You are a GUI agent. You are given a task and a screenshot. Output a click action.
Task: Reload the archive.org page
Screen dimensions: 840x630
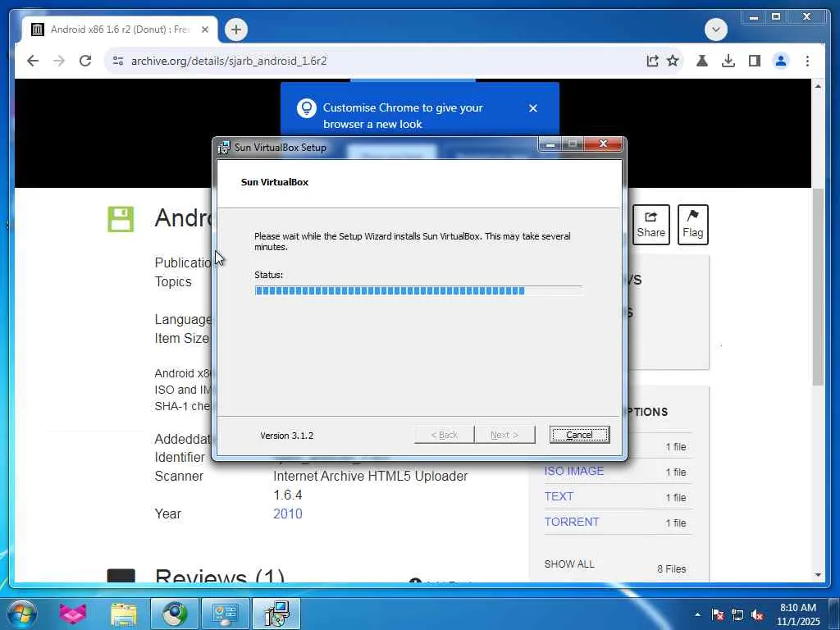coord(85,61)
